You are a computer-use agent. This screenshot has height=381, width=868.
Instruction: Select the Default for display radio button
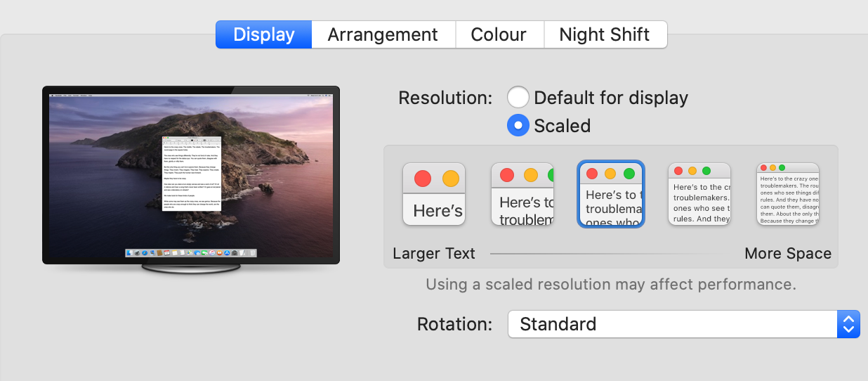point(518,98)
